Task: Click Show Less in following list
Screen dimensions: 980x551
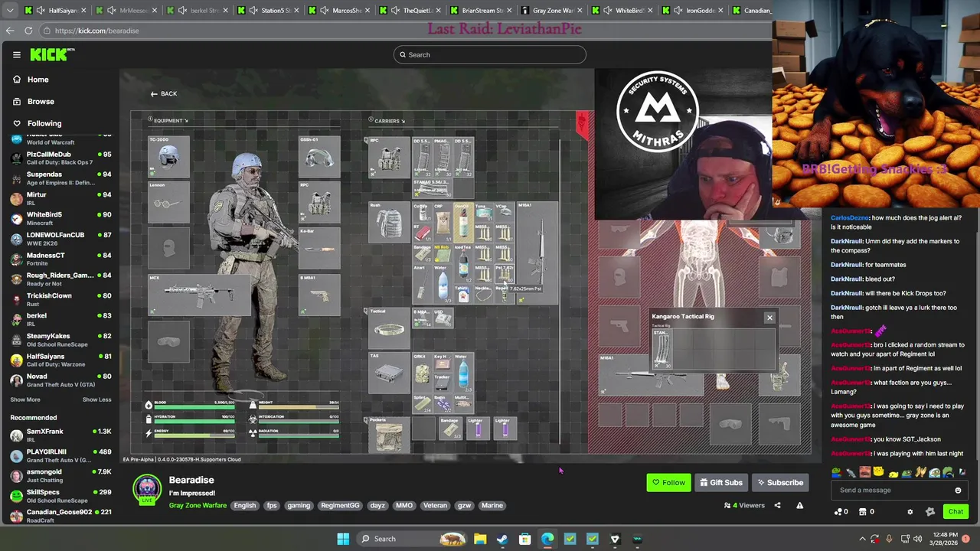Action: point(96,399)
